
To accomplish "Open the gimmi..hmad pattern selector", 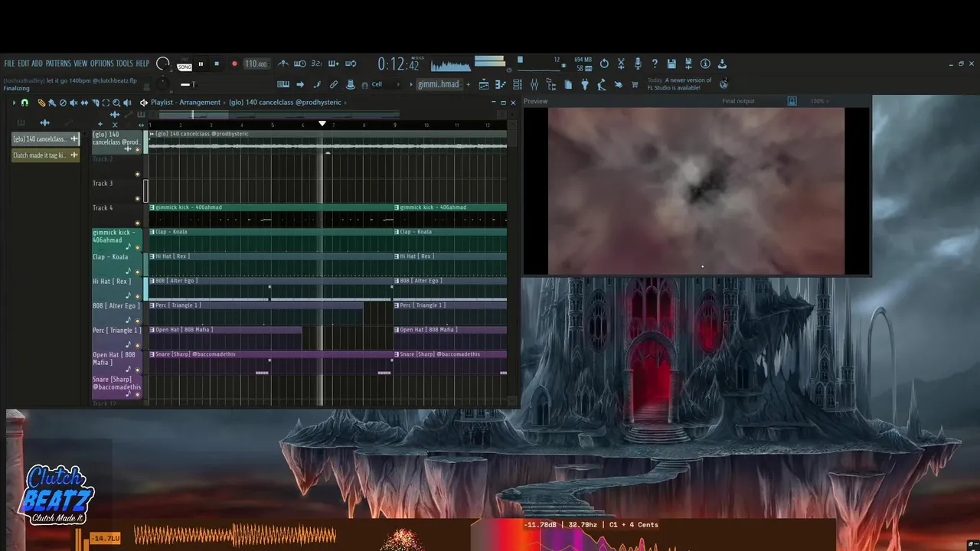I will [x=439, y=84].
